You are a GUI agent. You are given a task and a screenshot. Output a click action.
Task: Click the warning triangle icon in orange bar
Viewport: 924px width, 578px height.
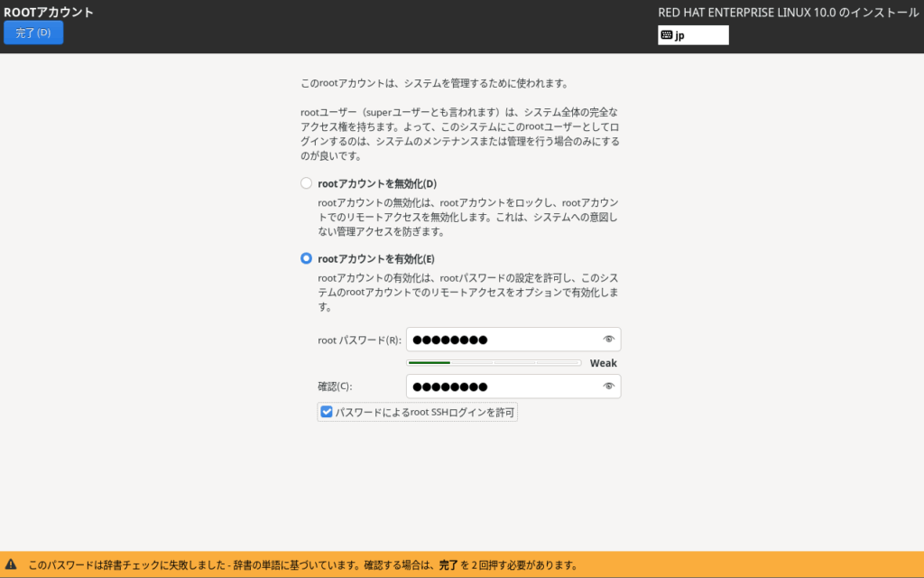point(11,564)
